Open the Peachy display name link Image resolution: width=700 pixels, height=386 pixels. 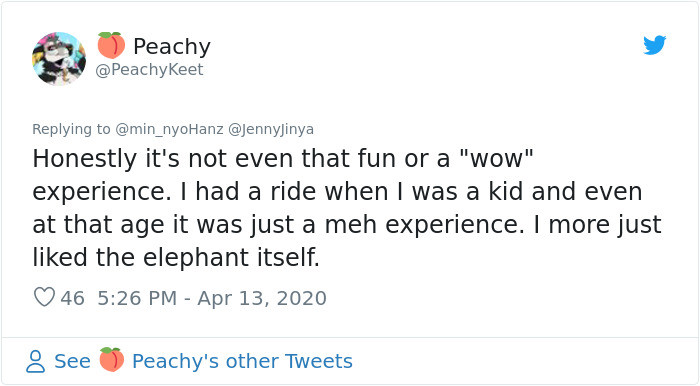172,46
